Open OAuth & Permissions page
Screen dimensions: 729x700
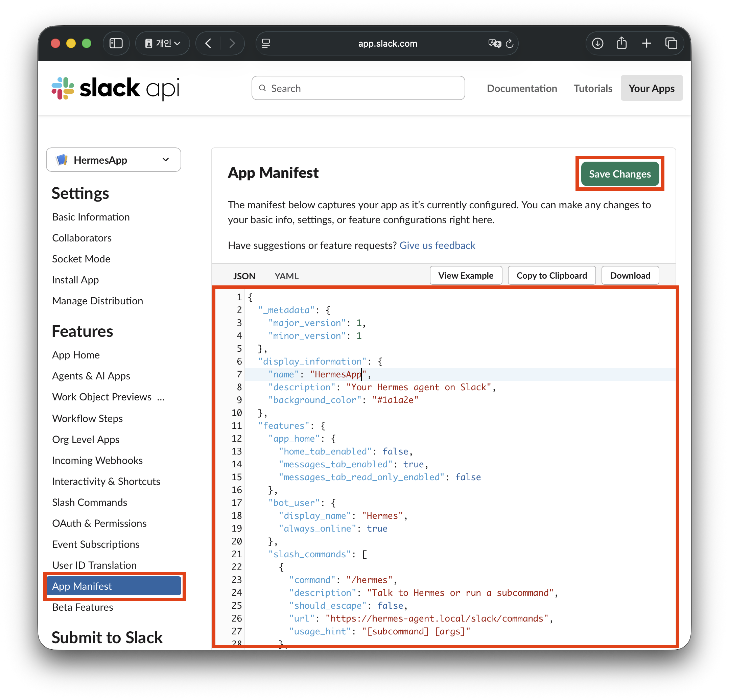coord(99,523)
